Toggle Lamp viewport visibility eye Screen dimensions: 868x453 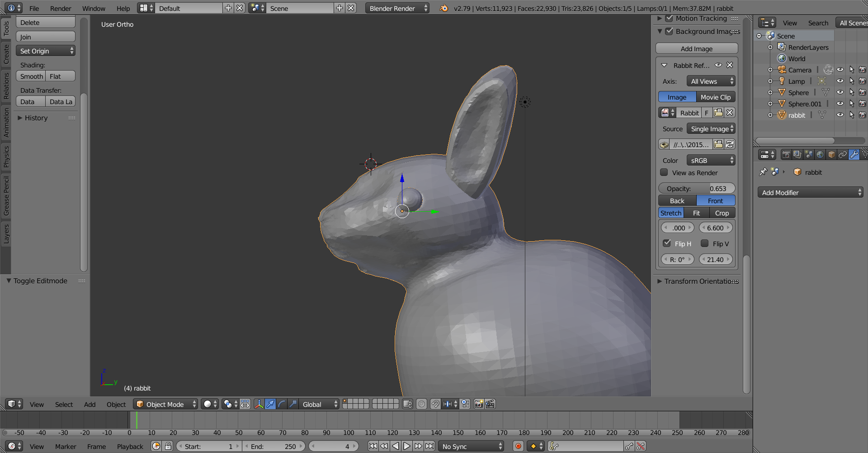tap(840, 81)
